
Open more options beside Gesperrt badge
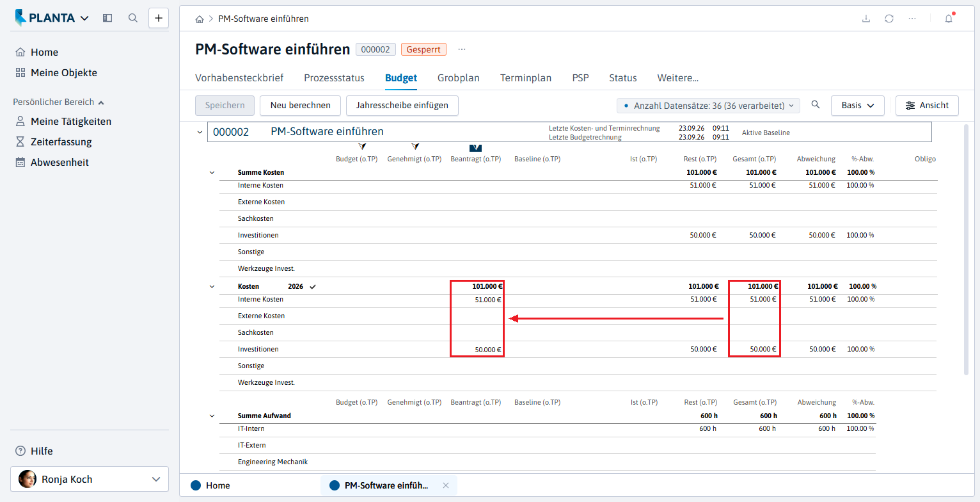click(x=462, y=49)
